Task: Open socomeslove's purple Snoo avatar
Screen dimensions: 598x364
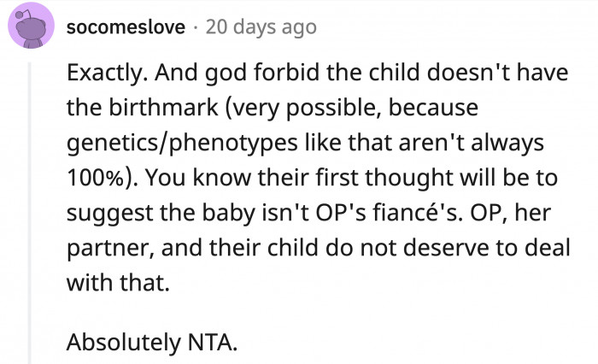Action: pos(32,26)
